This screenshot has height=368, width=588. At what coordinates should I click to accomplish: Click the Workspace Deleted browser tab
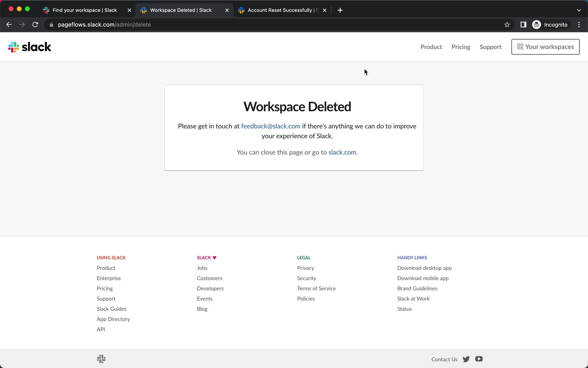click(185, 10)
